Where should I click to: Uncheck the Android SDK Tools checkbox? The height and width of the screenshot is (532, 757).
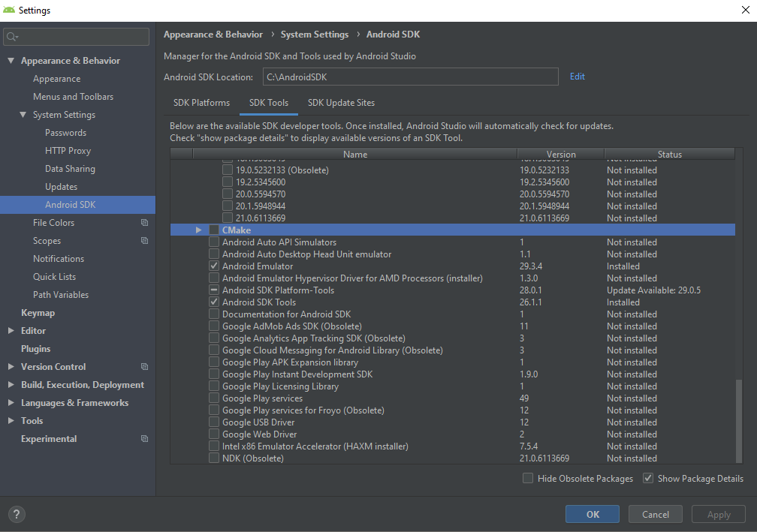pyautogui.click(x=214, y=302)
